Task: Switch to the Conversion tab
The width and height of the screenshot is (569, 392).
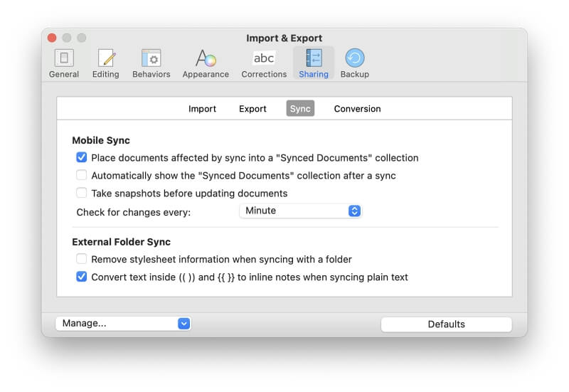Action: pyautogui.click(x=357, y=109)
